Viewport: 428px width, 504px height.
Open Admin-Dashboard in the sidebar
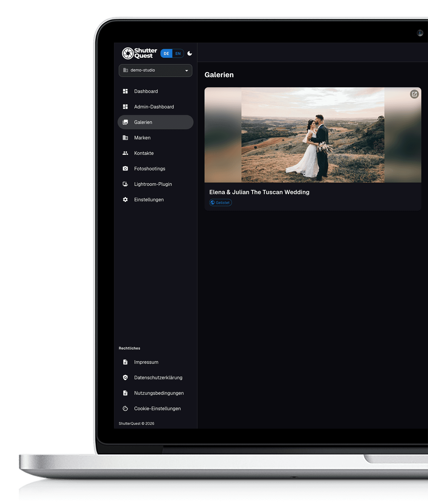coord(155,107)
